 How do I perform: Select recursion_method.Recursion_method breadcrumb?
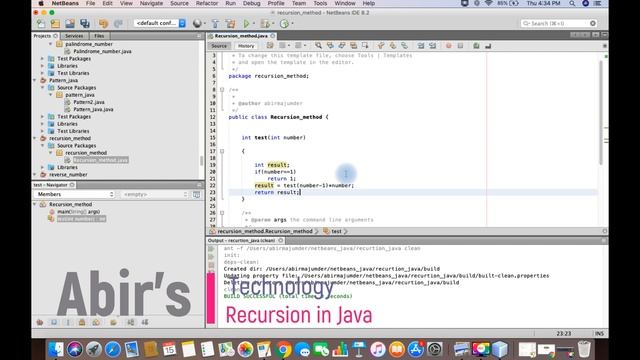pos(264,231)
